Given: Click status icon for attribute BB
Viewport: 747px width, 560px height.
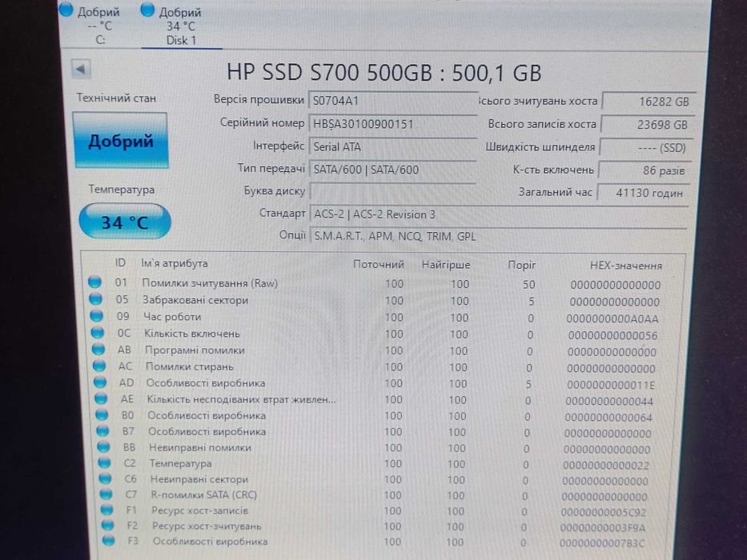Looking at the screenshot, I should click(104, 446).
